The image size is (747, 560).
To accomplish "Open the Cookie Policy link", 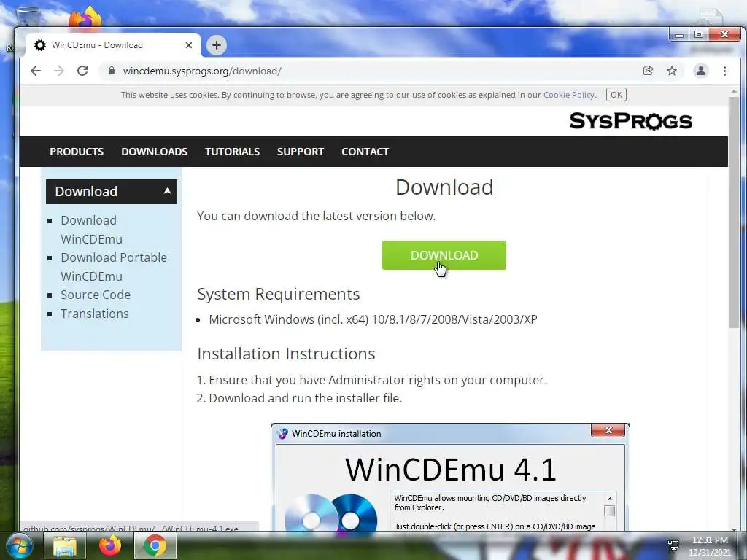I will [569, 95].
